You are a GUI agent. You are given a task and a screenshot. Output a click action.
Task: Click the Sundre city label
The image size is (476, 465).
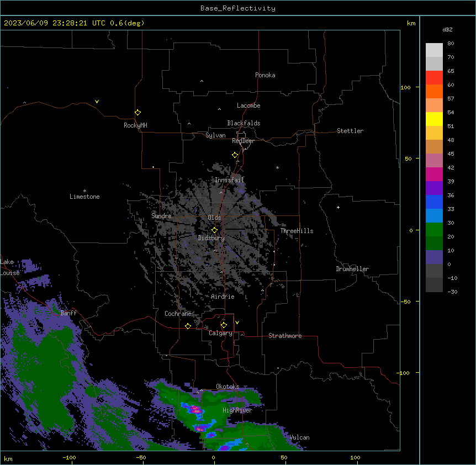(x=161, y=216)
